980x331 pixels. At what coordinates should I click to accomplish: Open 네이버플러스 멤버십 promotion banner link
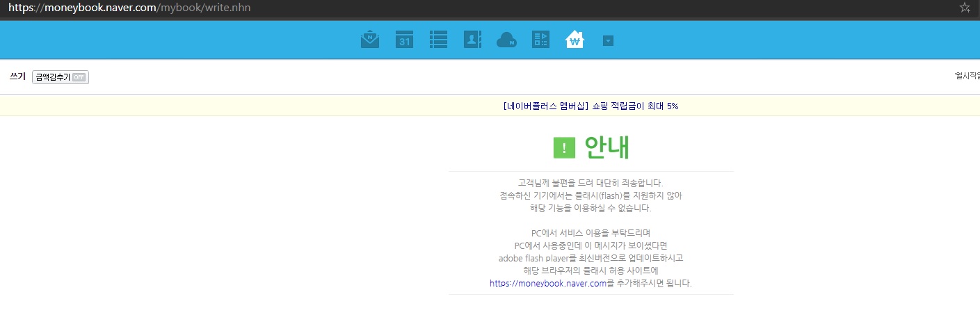coord(590,106)
